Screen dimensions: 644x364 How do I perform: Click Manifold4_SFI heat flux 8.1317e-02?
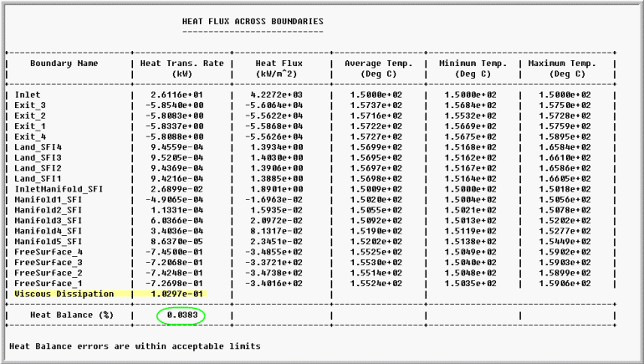pos(276,231)
